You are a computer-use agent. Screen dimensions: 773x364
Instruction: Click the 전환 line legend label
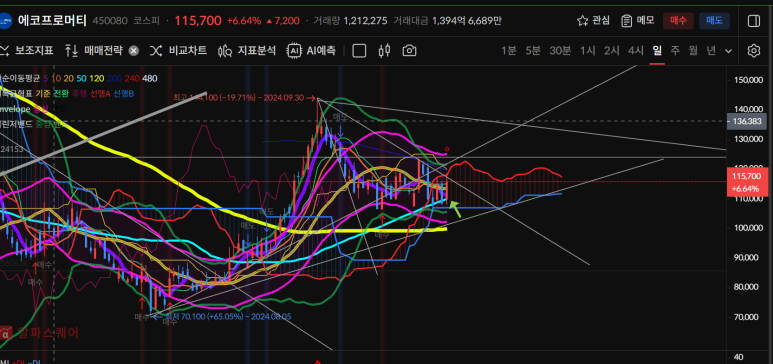point(61,93)
